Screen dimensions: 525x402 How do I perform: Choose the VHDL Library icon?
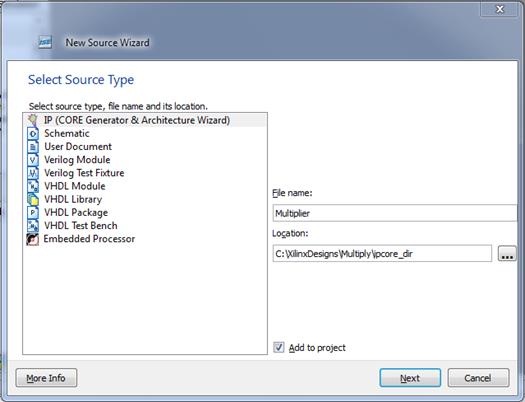pyautogui.click(x=33, y=199)
